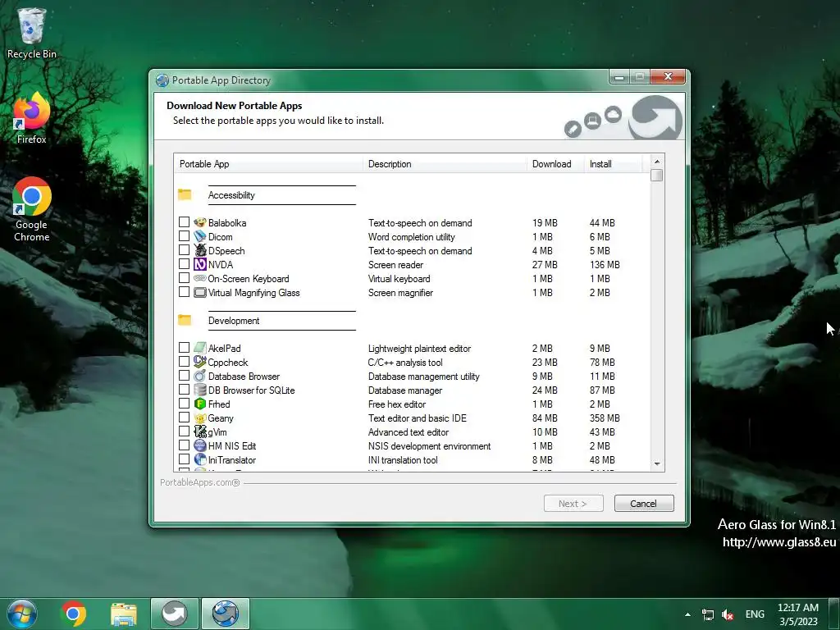The height and width of the screenshot is (630, 840).
Task: Click the Cppcheck app icon
Action: click(x=200, y=362)
